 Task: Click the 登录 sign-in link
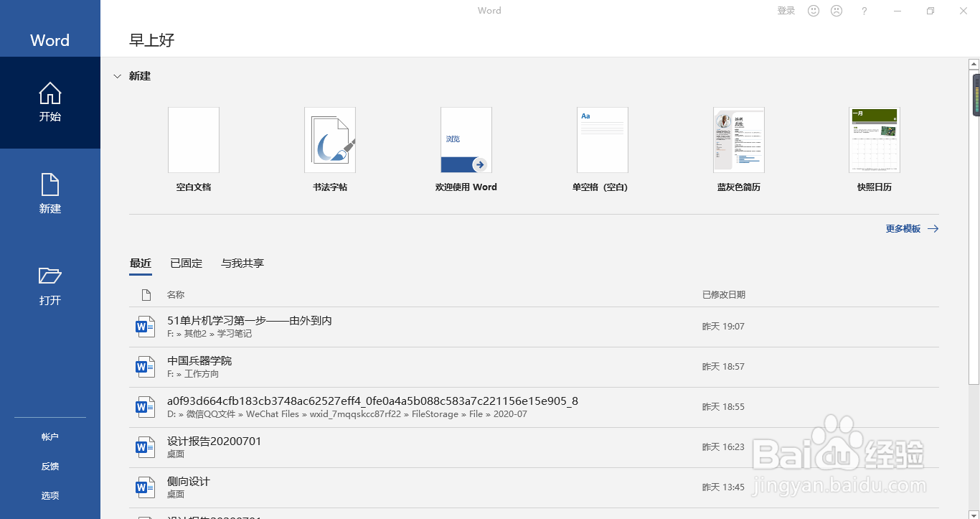[786, 11]
